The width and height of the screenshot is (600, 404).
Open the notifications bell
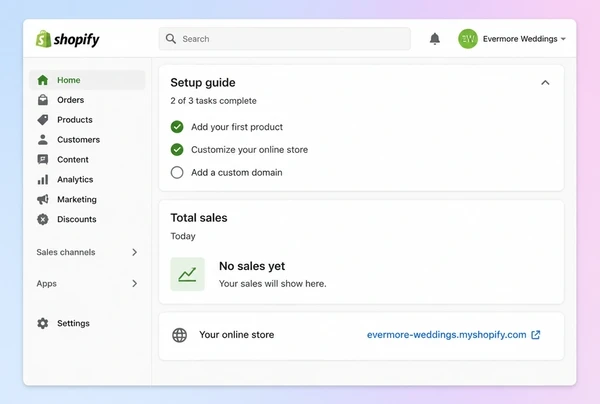pos(435,39)
